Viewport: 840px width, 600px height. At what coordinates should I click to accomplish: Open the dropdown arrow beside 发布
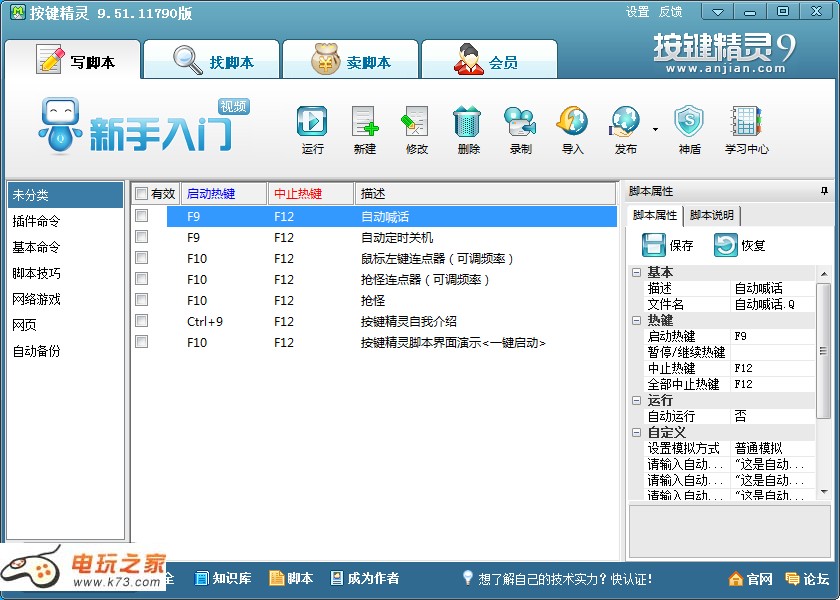[655, 129]
